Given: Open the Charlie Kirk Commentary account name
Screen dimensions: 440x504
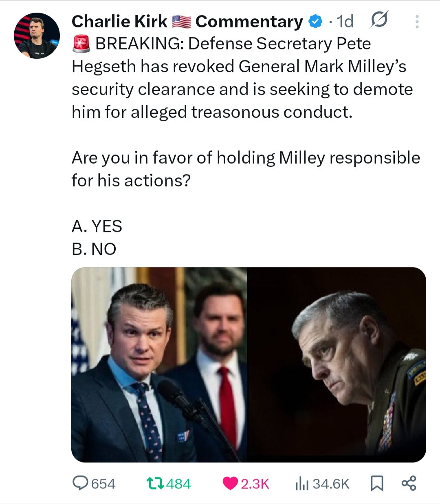Looking at the screenshot, I should pos(119,22).
